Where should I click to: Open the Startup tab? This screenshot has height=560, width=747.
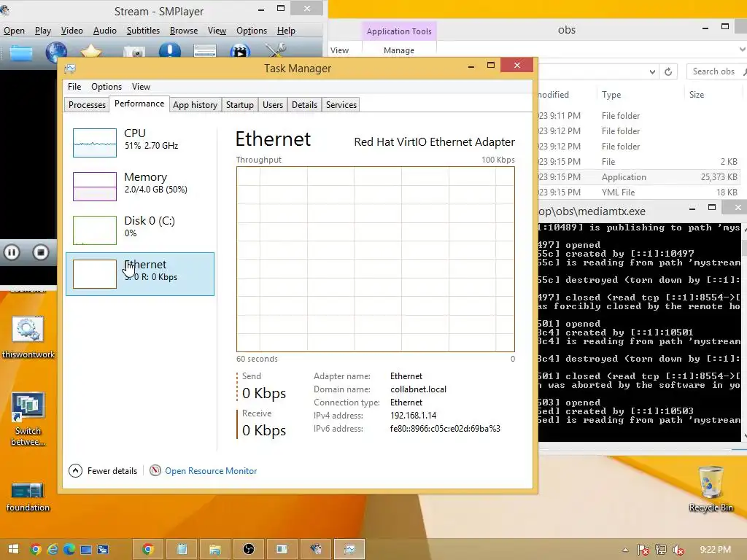point(239,105)
